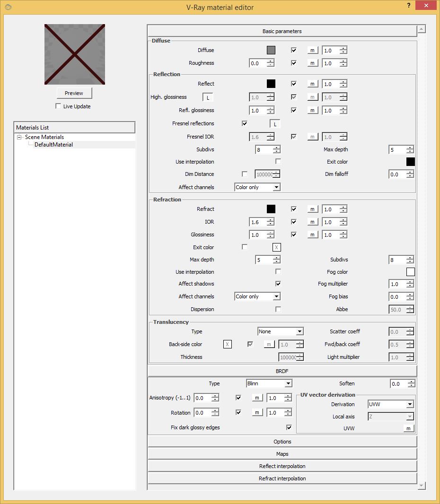The image size is (440, 504).
Task: Click the reflection Max depth spinner arrows
Action: [410, 150]
